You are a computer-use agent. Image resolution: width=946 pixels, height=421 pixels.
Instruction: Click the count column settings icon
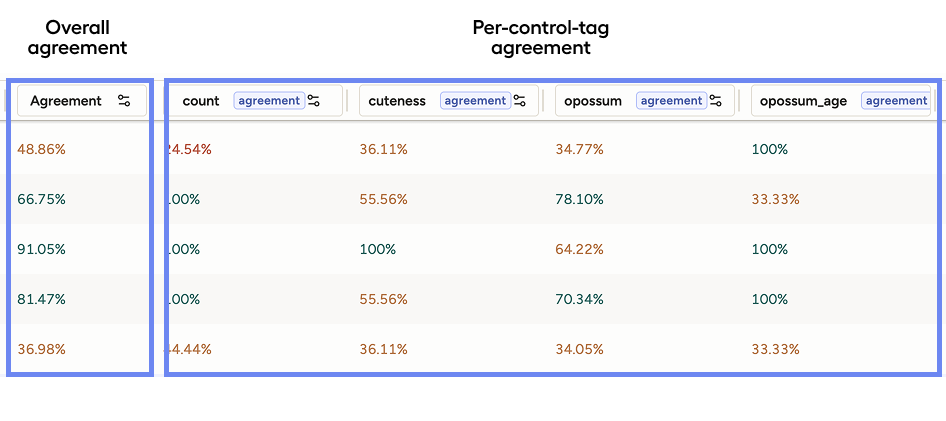point(314,101)
